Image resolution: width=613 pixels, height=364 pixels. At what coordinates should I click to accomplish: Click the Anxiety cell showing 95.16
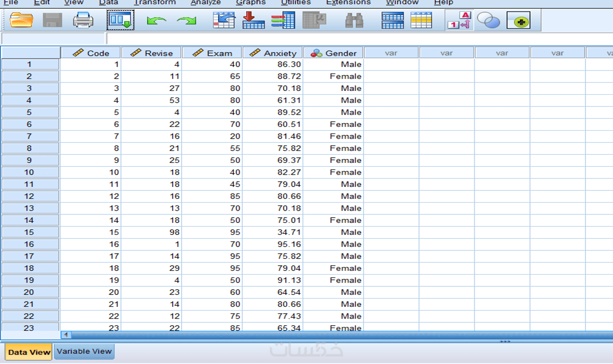[x=273, y=244]
